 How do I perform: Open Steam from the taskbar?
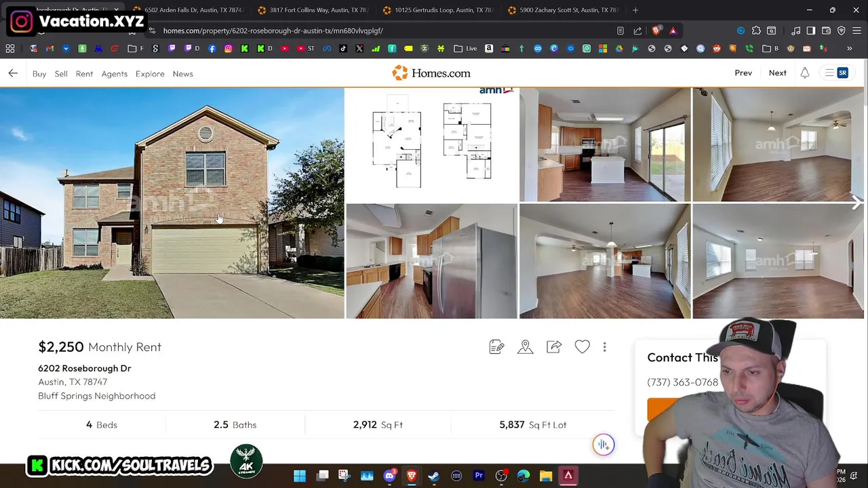click(434, 476)
